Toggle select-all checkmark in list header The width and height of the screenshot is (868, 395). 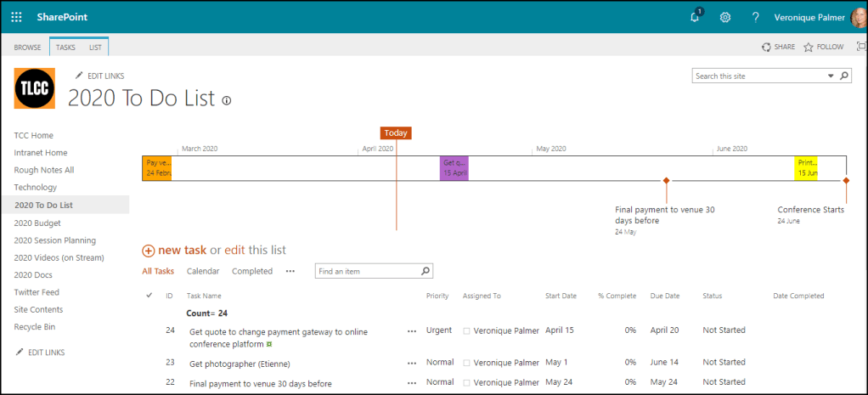(x=149, y=296)
